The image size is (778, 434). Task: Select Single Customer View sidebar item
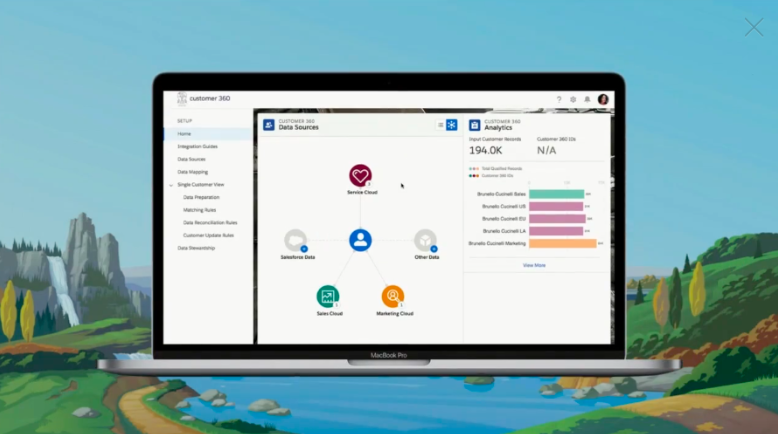[201, 185]
